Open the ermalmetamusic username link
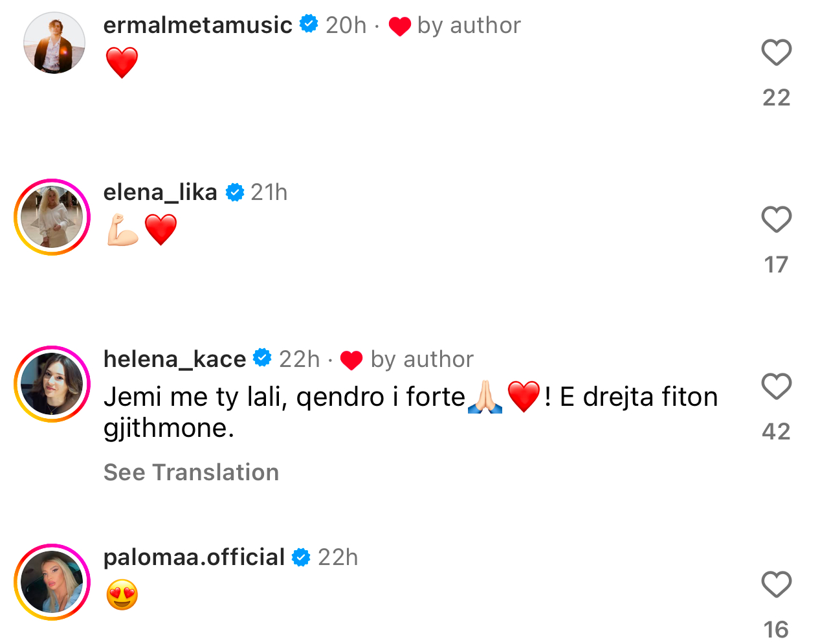The height and width of the screenshot is (644, 831). (x=197, y=25)
